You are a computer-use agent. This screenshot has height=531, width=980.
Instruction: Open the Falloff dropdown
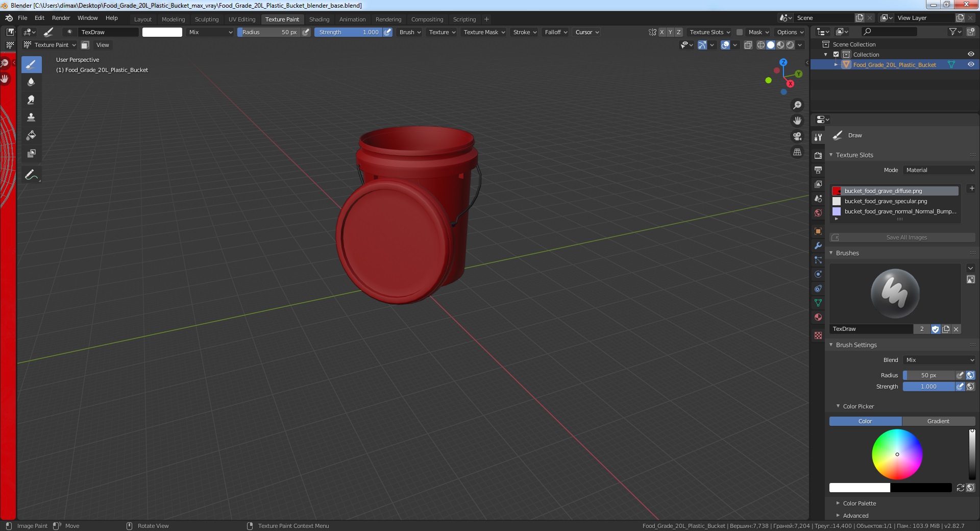(556, 32)
